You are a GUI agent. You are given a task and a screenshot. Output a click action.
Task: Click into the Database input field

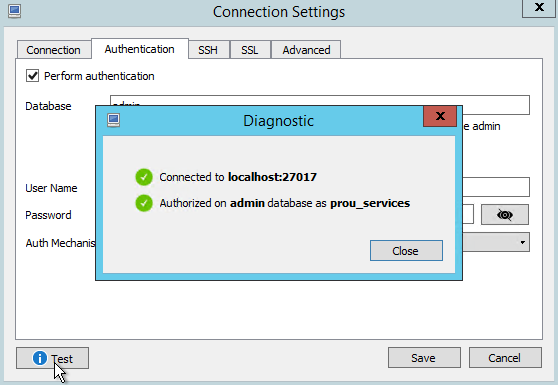(x=320, y=105)
